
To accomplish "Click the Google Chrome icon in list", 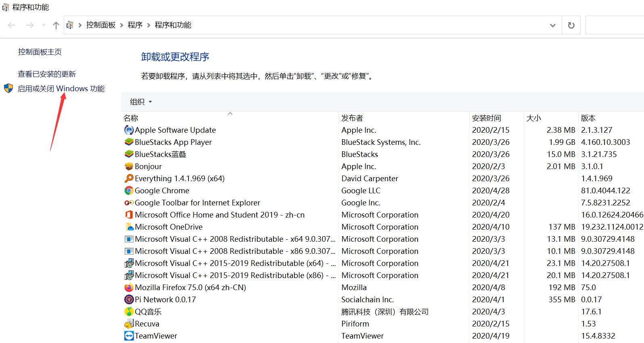I will tap(129, 190).
